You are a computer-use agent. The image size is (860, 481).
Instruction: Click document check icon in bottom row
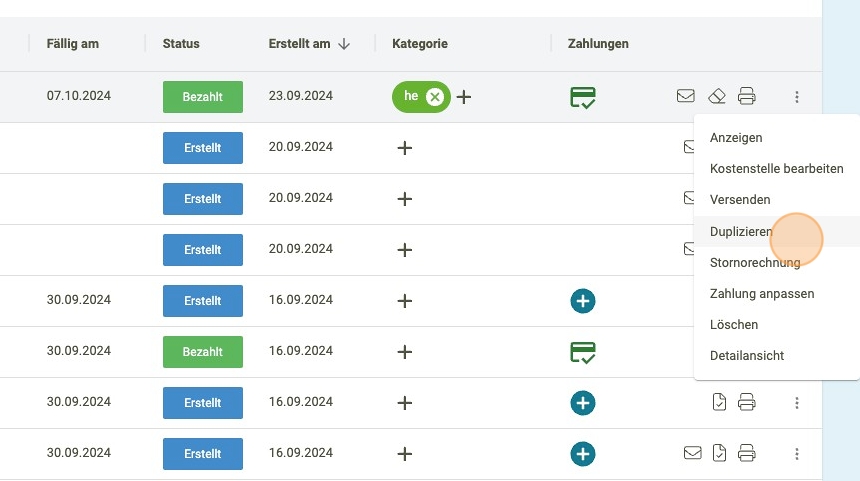coord(719,453)
